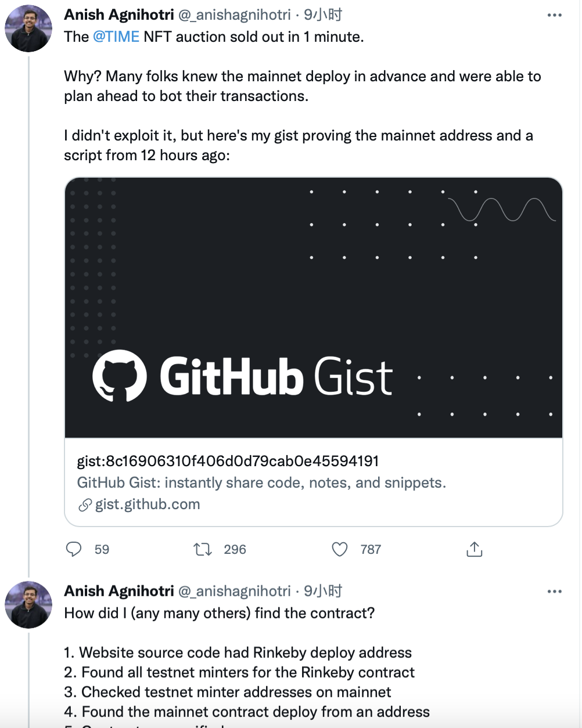Open the first tweet's 9小时 timestamp
Image resolution: width=582 pixels, height=728 pixels.
click(x=323, y=15)
